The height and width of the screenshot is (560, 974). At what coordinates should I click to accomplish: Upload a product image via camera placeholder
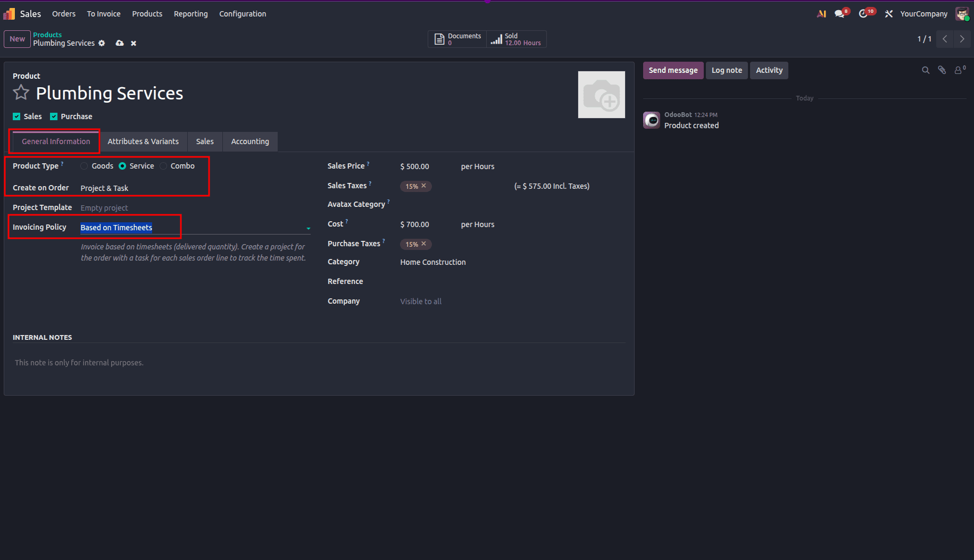coord(601,95)
